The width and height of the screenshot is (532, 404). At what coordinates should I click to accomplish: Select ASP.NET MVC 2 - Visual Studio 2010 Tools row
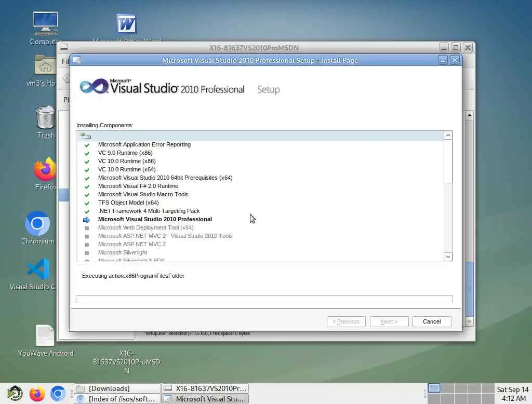pyautogui.click(x=260, y=236)
